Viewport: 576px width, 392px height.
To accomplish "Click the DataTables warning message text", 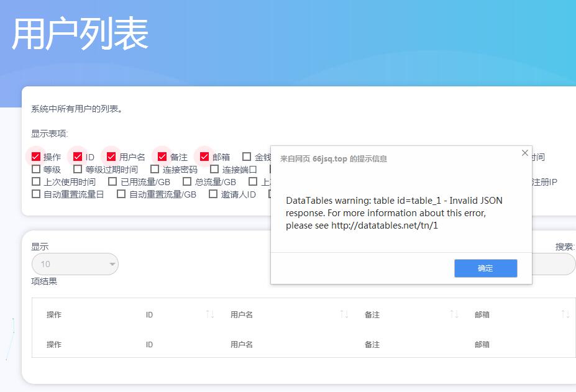I will (x=394, y=212).
